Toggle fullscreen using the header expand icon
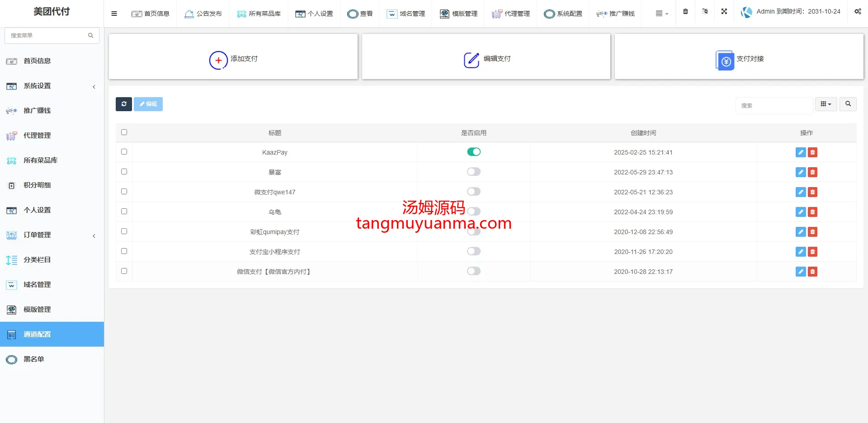The image size is (868, 423). pyautogui.click(x=724, y=12)
